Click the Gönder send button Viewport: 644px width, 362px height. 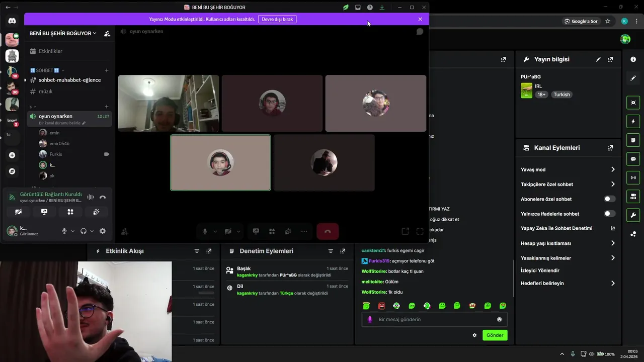pyautogui.click(x=495, y=335)
